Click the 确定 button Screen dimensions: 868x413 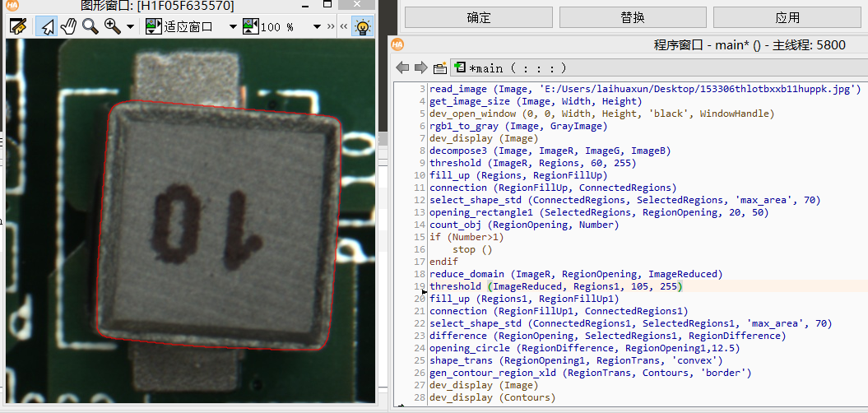coord(478,17)
